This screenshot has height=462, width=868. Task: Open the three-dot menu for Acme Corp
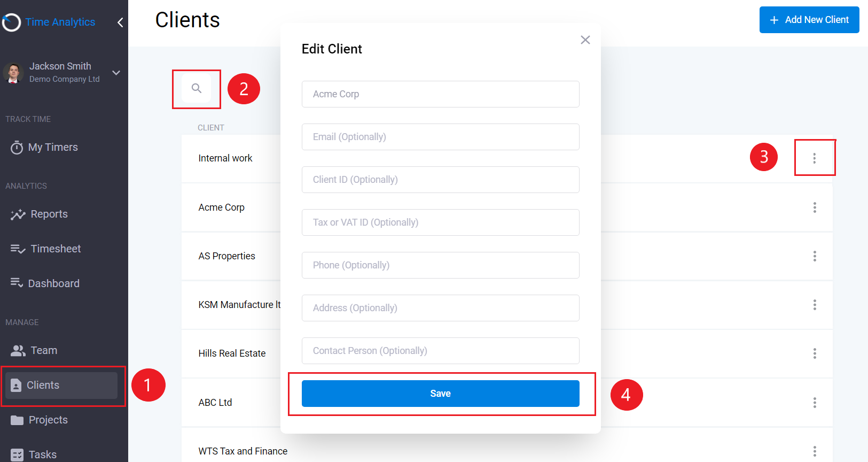[x=815, y=207]
